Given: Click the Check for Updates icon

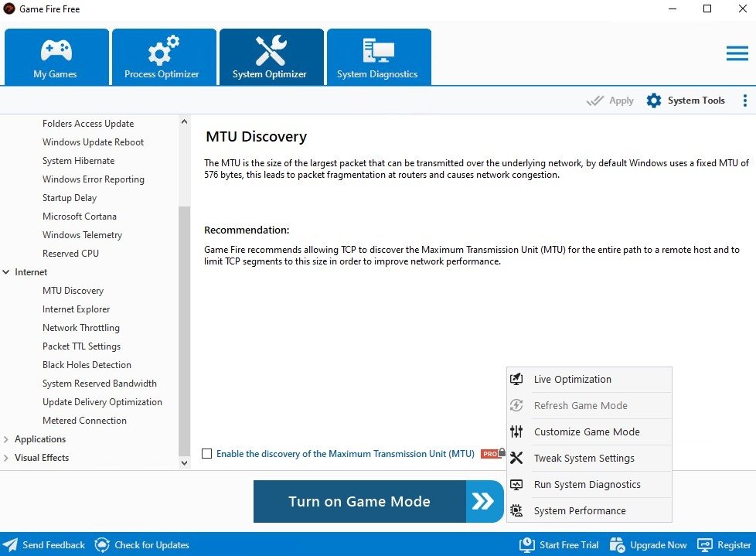Looking at the screenshot, I should (102, 545).
